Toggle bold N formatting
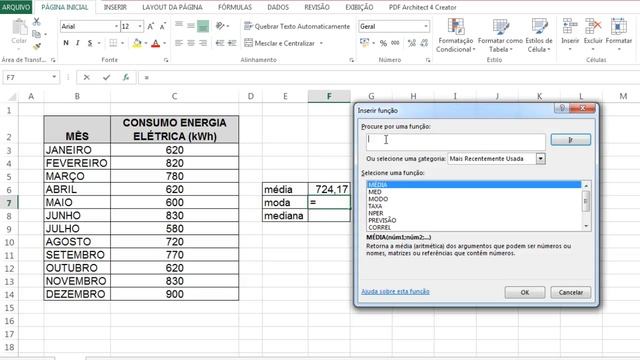This screenshot has width=640, height=360. (66, 43)
